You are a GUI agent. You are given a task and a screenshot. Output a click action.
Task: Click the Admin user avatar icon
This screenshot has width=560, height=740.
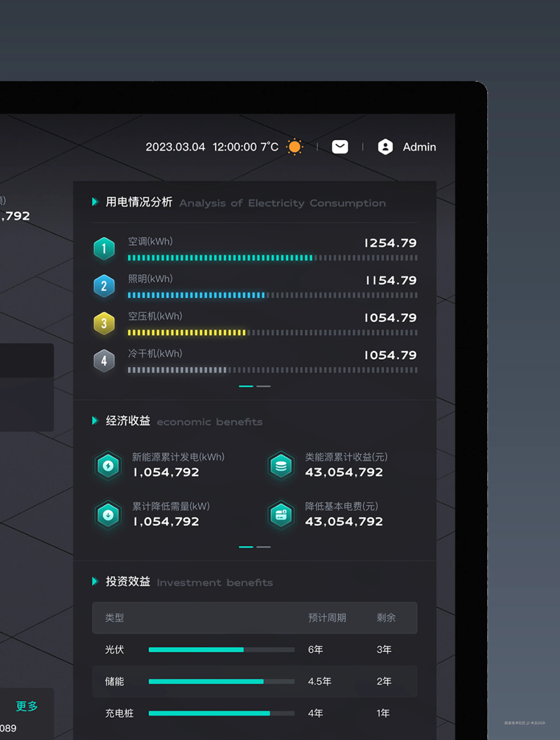[x=385, y=147]
